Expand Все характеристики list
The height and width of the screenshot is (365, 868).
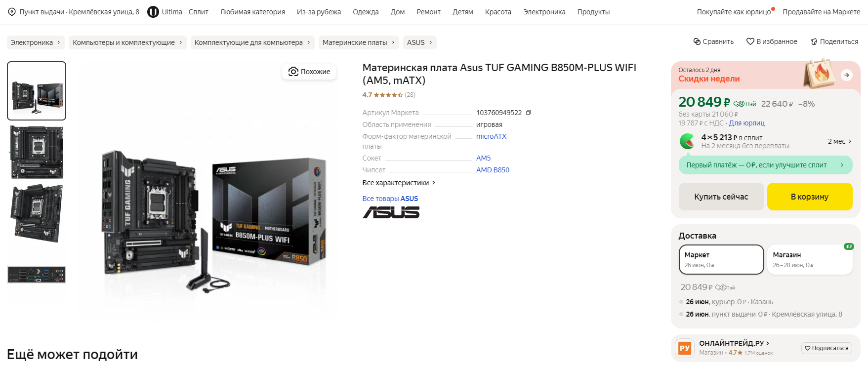(x=399, y=183)
